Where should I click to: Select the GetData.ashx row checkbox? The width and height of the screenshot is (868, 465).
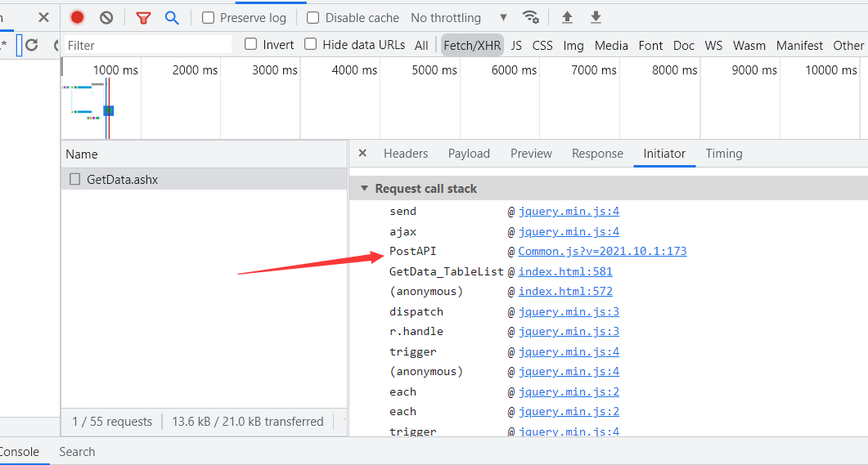coord(74,179)
